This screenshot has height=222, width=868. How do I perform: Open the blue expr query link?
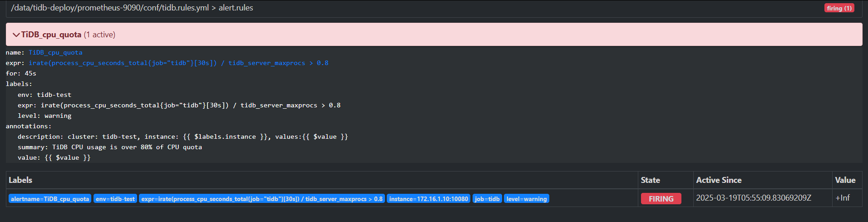tap(178, 63)
